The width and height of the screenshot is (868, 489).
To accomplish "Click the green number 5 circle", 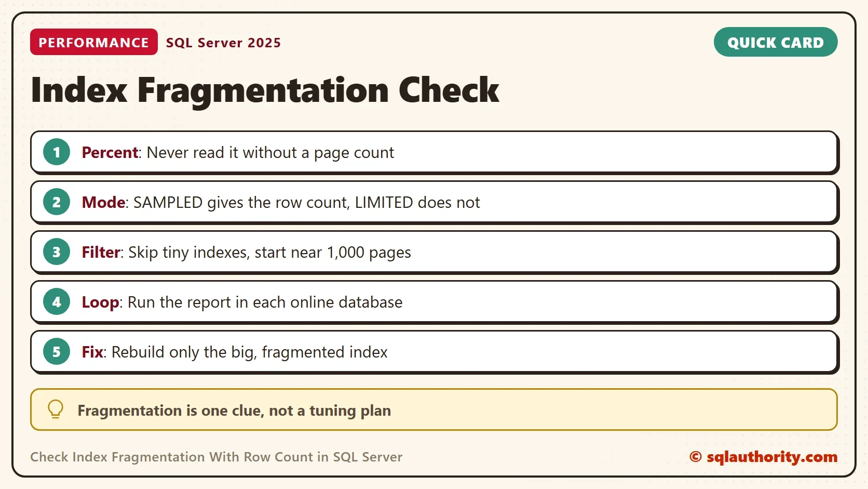I will (57, 352).
